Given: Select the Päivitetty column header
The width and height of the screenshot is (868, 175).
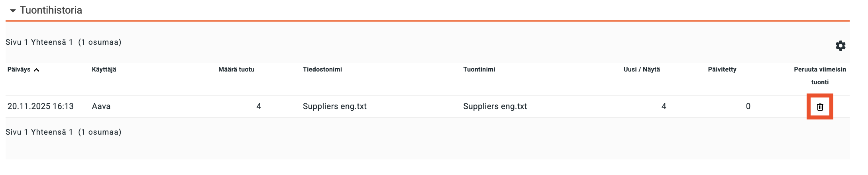Looking at the screenshot, I should [x=722, y=70].
